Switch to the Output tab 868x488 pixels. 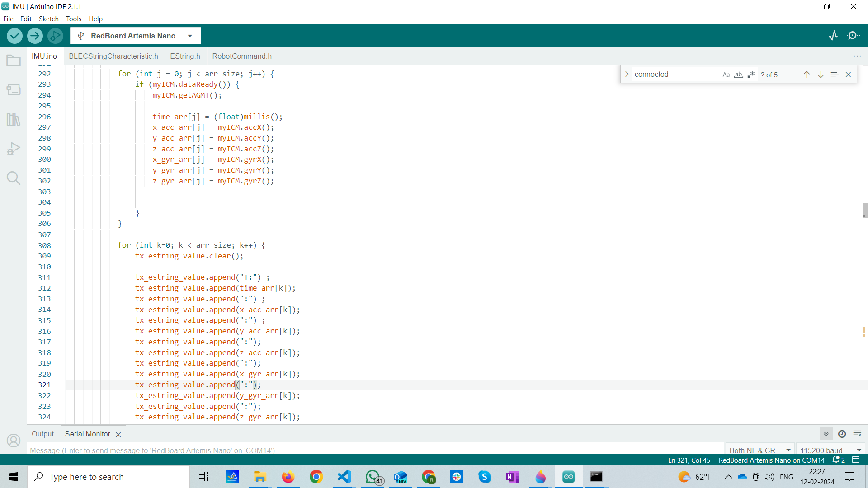[42, 434]
